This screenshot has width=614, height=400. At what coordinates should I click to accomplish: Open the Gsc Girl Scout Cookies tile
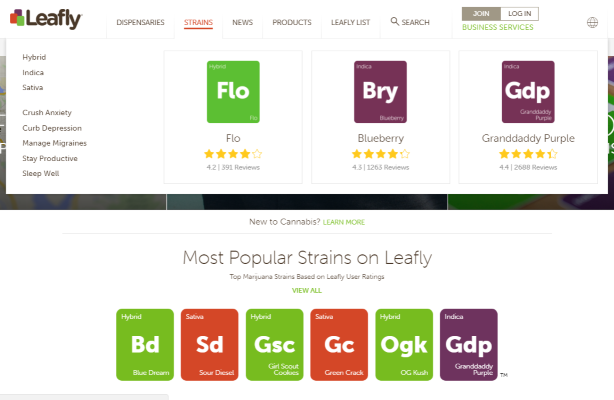(274, 344)
